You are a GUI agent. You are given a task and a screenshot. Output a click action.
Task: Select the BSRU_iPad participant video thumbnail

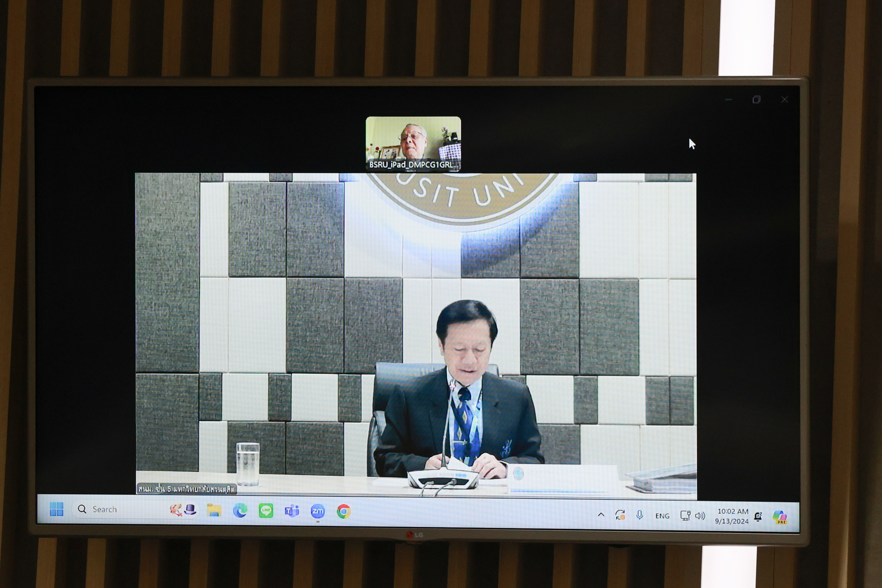click(413, 144)
